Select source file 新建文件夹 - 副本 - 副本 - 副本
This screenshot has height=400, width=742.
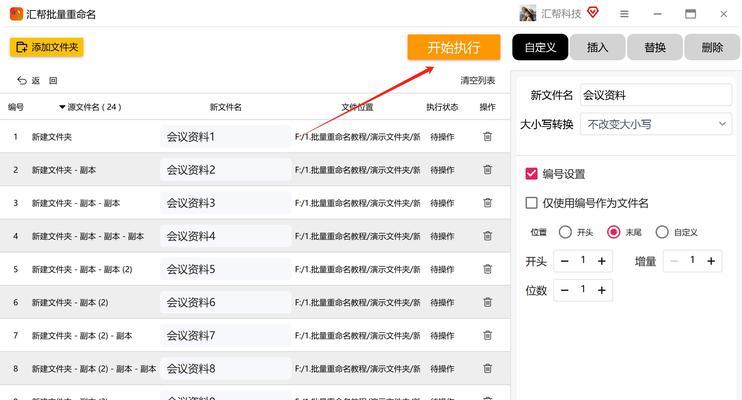coord(88,236)
